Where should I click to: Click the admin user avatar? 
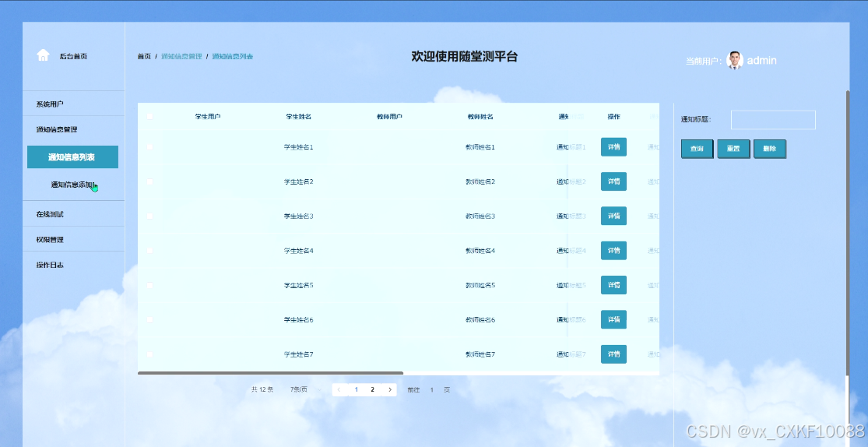pos(735,61)
